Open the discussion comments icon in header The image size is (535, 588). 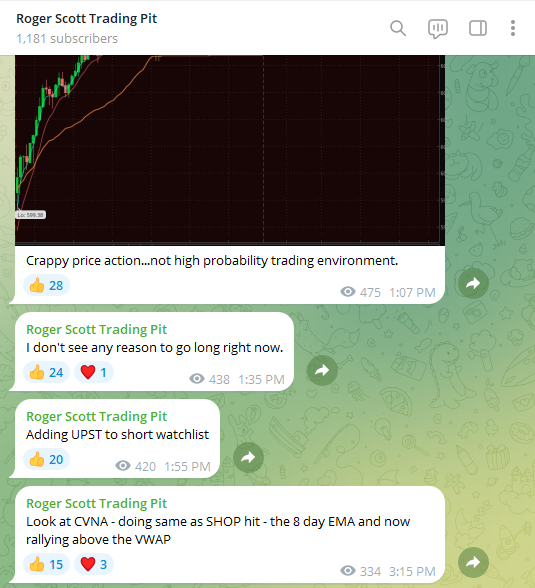click(438, 28)
